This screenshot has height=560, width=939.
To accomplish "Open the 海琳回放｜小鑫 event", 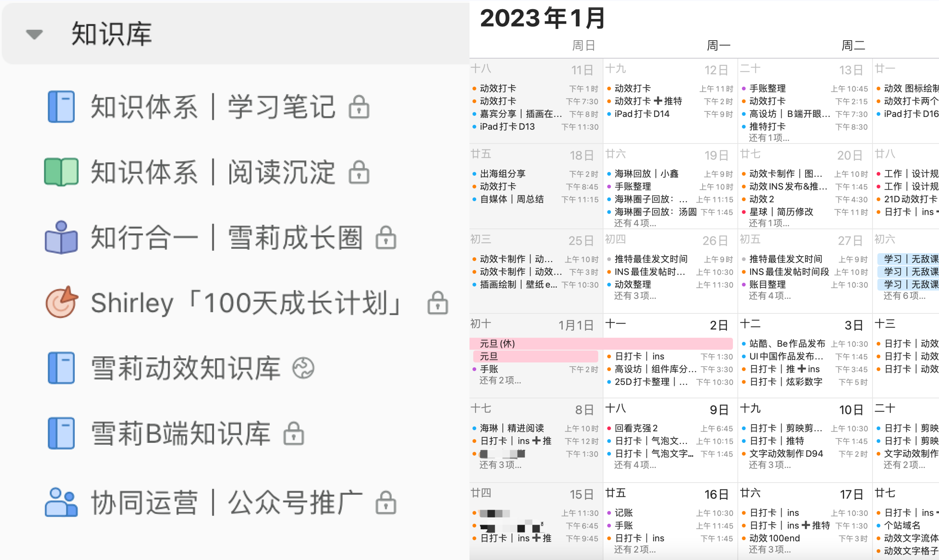I will [x=670, y=174].
